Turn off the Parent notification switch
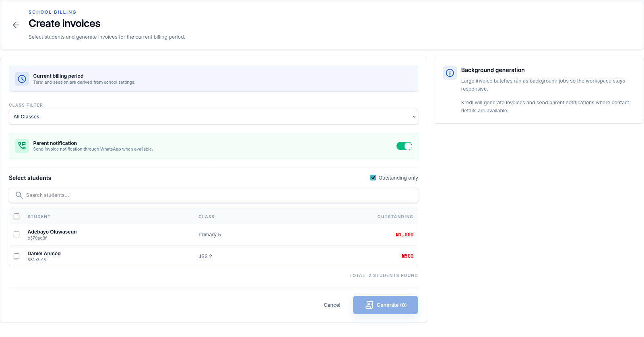This screenshot has height=337, width=644. coord(404,146)
